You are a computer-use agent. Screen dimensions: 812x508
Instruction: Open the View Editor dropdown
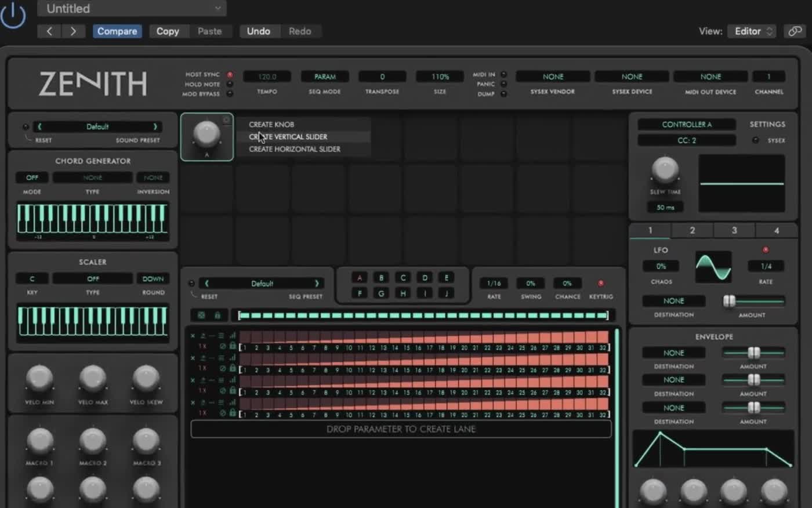tap(752, 31)
